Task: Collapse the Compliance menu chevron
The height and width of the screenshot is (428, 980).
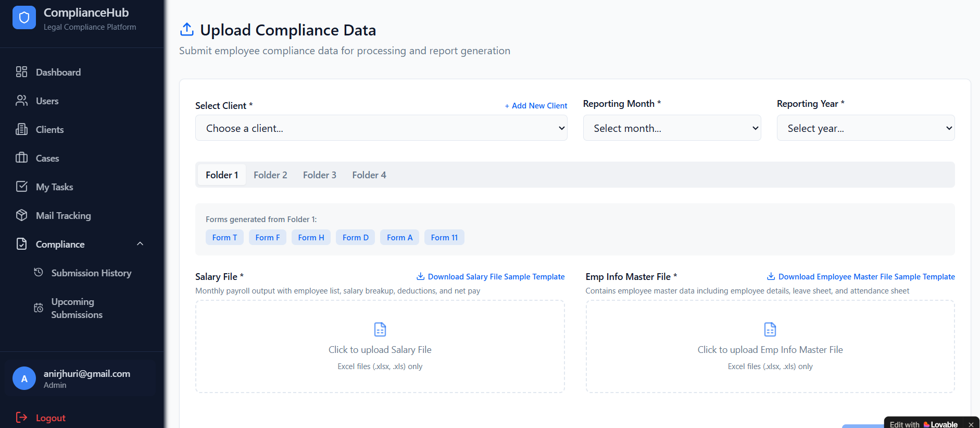Action: click(x=140, y=244)
